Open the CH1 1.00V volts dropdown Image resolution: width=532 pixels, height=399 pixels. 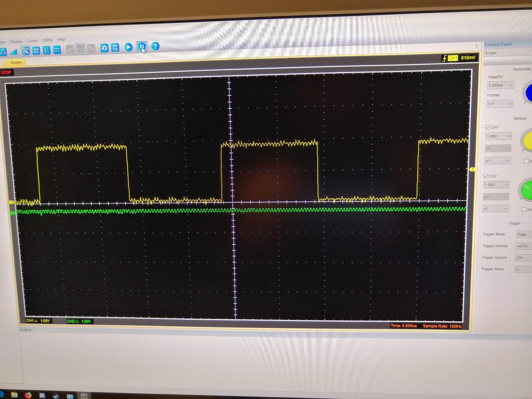coord(498,136)
